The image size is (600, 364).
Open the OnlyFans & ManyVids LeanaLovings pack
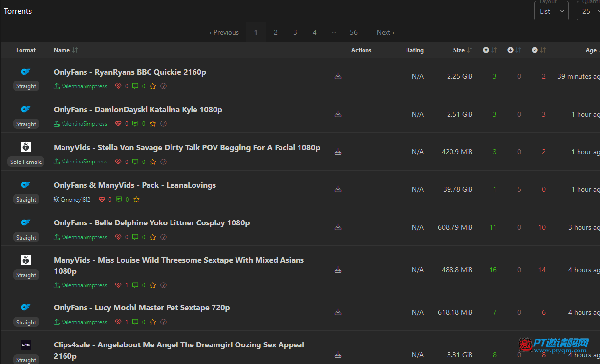click(x=135, y=185)
